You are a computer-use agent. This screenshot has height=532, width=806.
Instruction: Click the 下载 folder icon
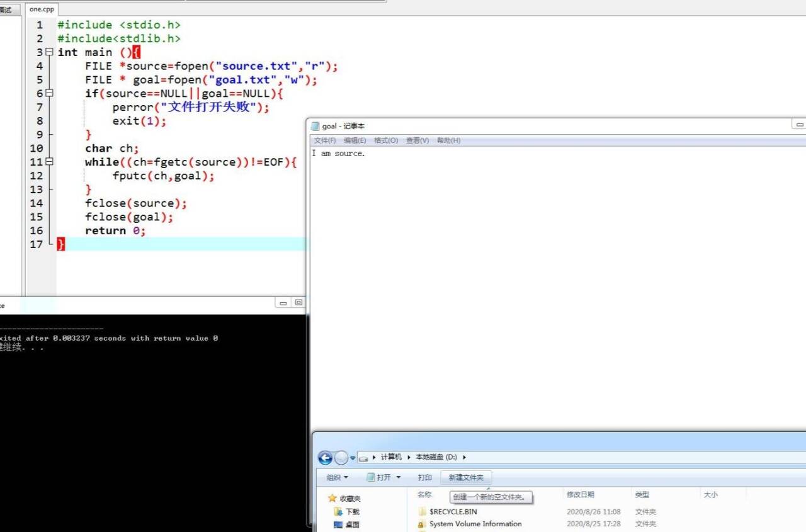[338, 512]
